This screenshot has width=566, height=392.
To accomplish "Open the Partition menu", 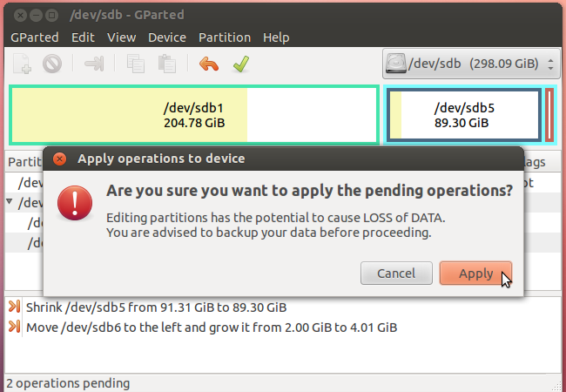I will point(224,37).
